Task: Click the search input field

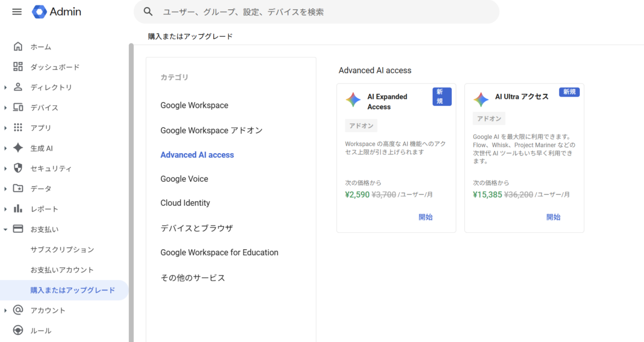Action: [326, 11]
